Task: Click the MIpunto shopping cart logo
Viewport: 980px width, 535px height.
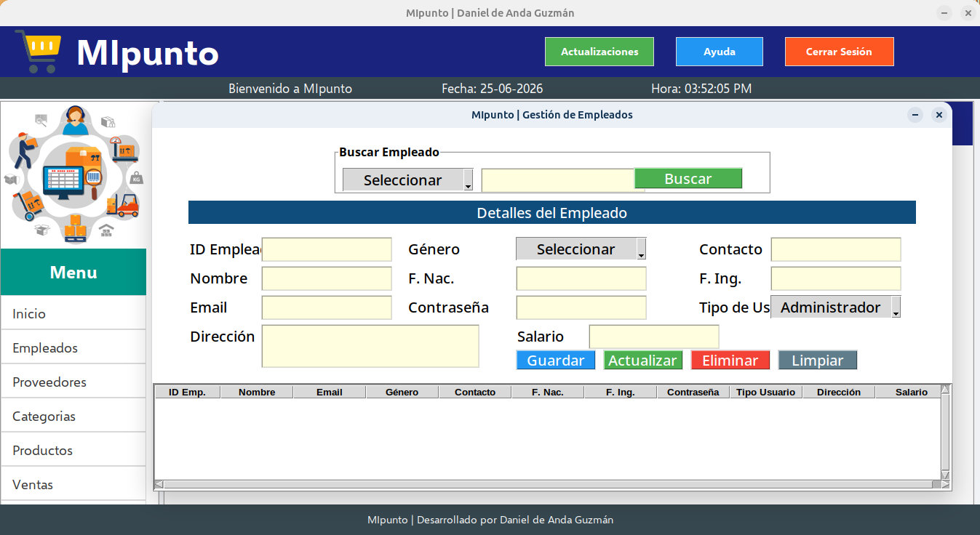Action: click(38, 51)
